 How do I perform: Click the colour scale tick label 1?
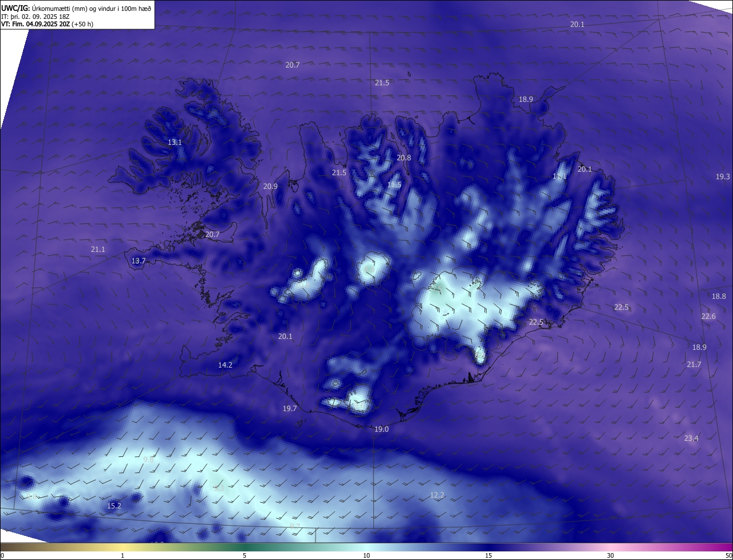click(123, 555)
